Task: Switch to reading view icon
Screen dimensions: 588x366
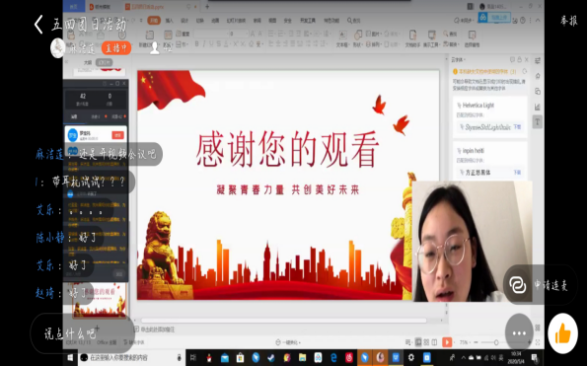Action: click(434, 342)
